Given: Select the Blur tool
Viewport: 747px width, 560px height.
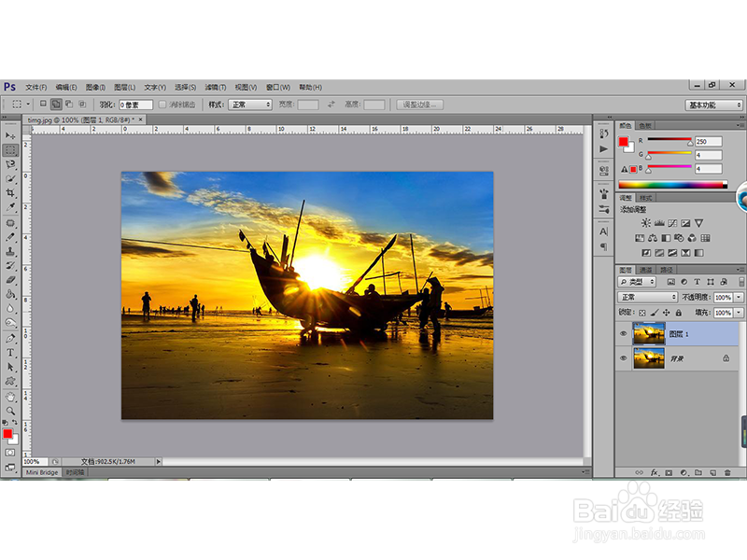Looking at the screenshot, I should tap(10, 309).
